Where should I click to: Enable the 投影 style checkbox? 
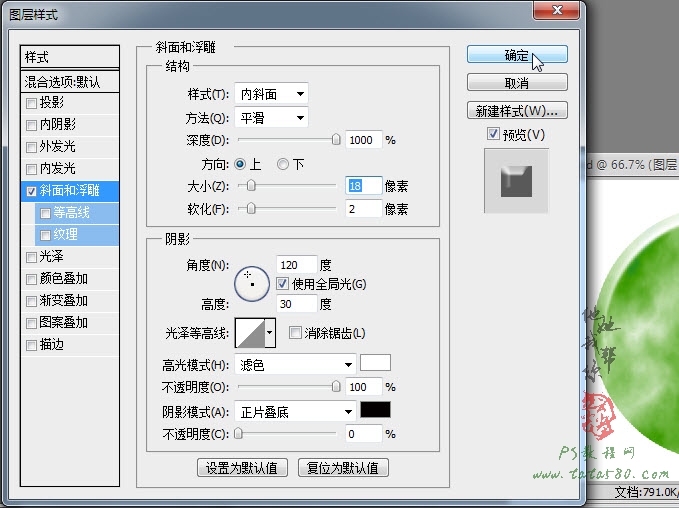pos(31,103)
